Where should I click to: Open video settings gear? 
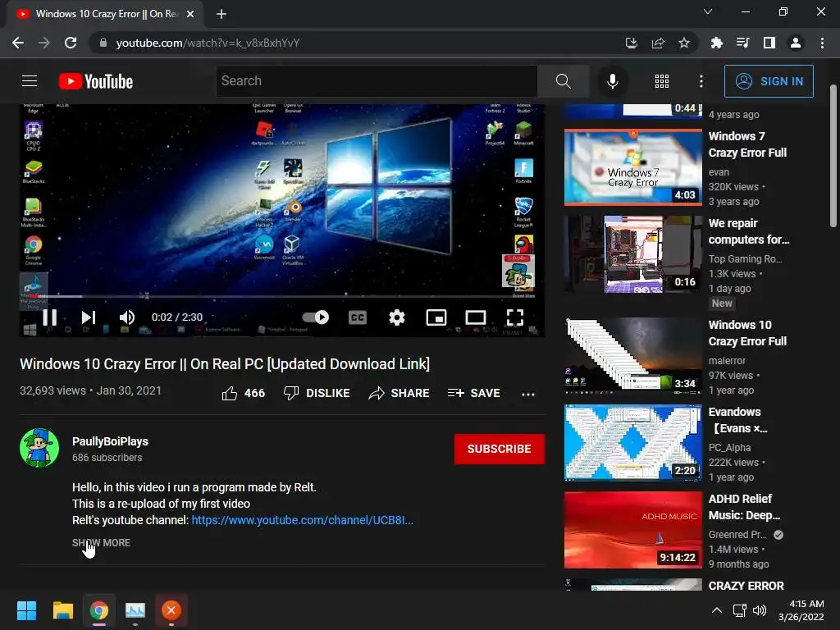[x=396, y=317]
